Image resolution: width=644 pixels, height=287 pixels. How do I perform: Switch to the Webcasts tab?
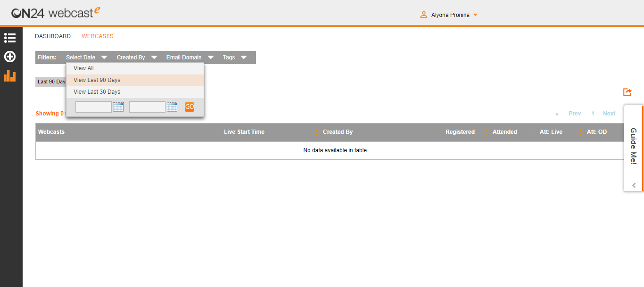point(98,36)
